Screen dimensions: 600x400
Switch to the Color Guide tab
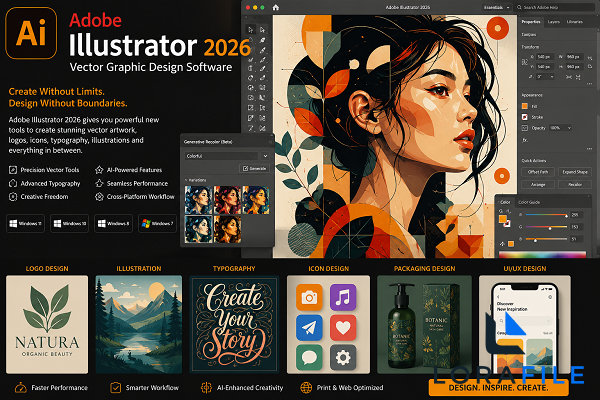(x=529, y=202)
